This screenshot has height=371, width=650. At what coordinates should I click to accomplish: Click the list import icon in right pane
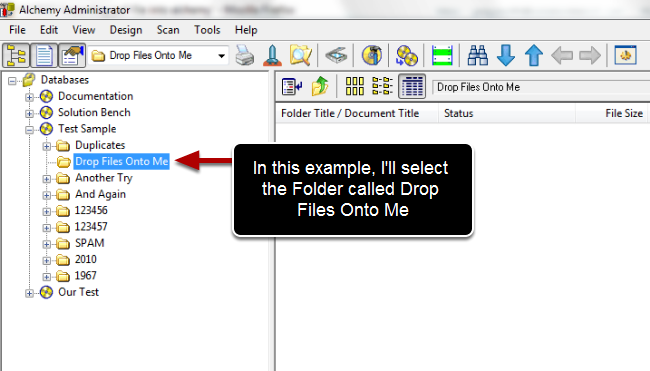coord(292,87)
